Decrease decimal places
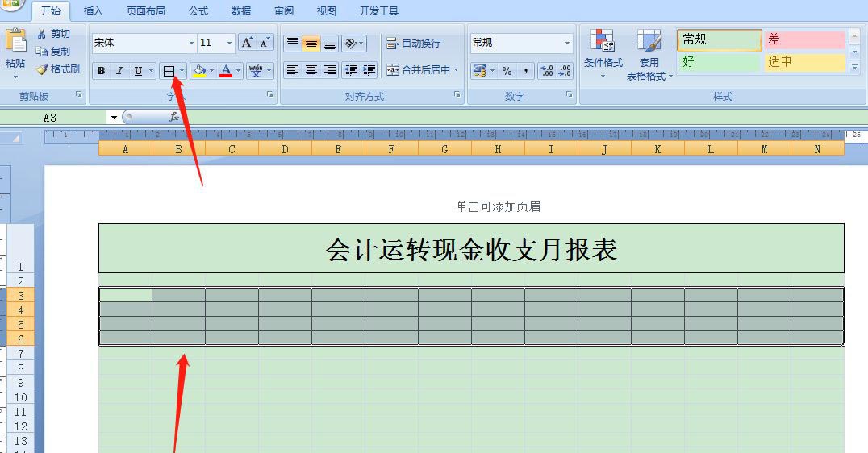Viewport: 868px width, 453px height. coord(565,71)
